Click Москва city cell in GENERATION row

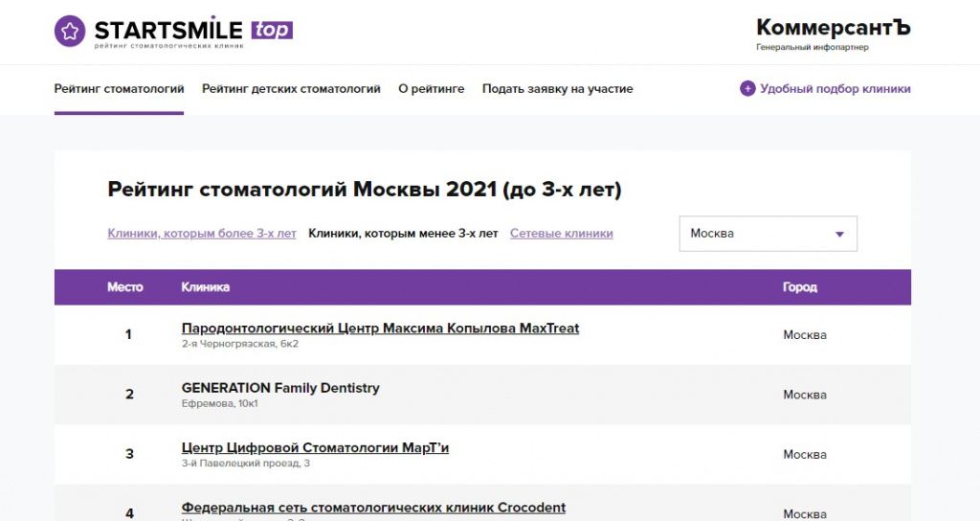[805, 395]
